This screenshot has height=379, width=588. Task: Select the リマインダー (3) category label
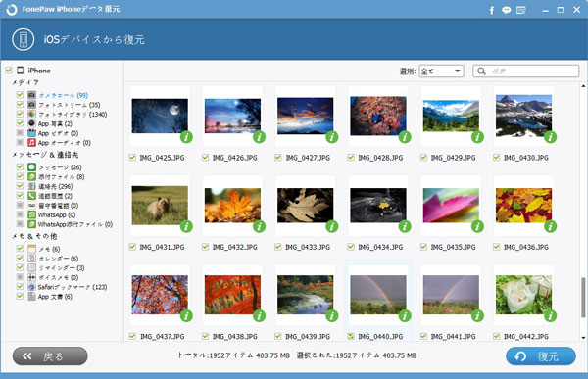point(61,268)
